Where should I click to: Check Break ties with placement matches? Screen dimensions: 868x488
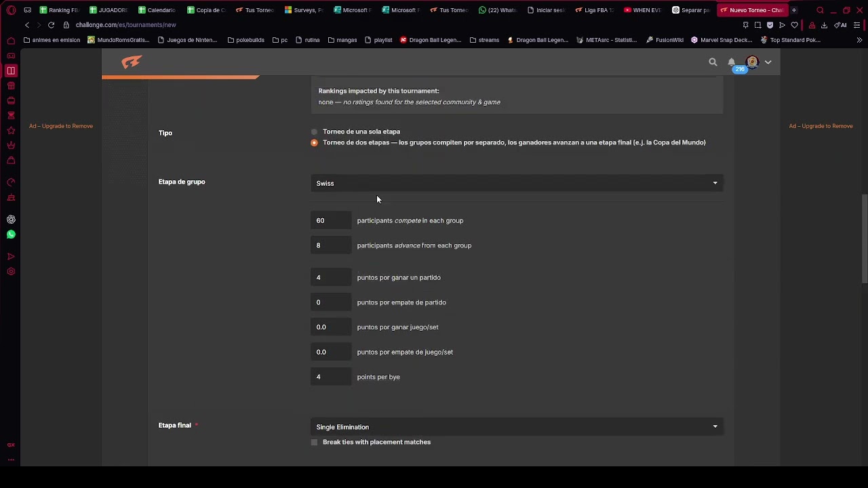[x=314, y=443]
